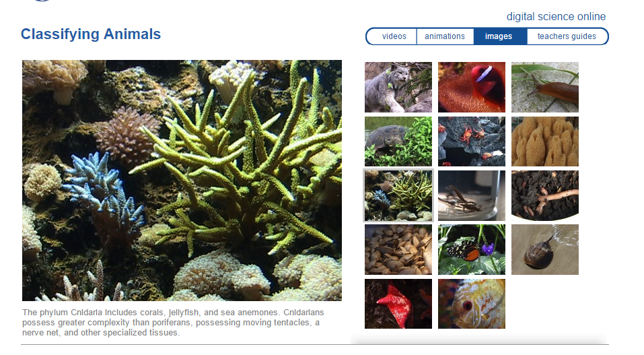Click the large coral reef main image
Image resolution: width=644 pixels, height=355 pixels.
coord(182,181)
